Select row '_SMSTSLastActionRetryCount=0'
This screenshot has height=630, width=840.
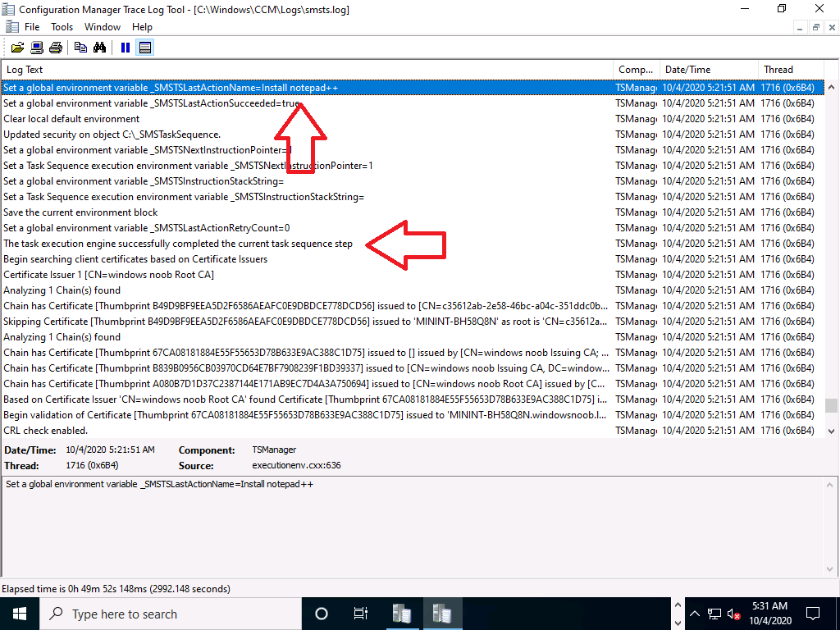(x=413, y=228)
